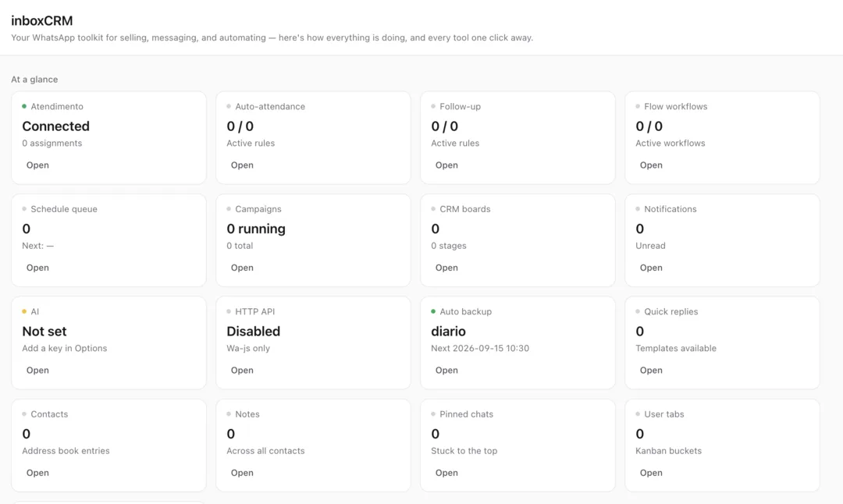The width and height of the screenshot is (843, 504).
Task: Click the 'Connected' status text
Action: click(x=56, y=126)
